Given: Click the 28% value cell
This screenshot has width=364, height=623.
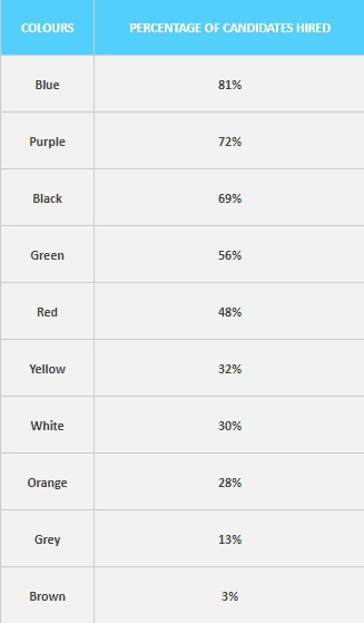Looking at the screenshot, I should coord(230,482).
